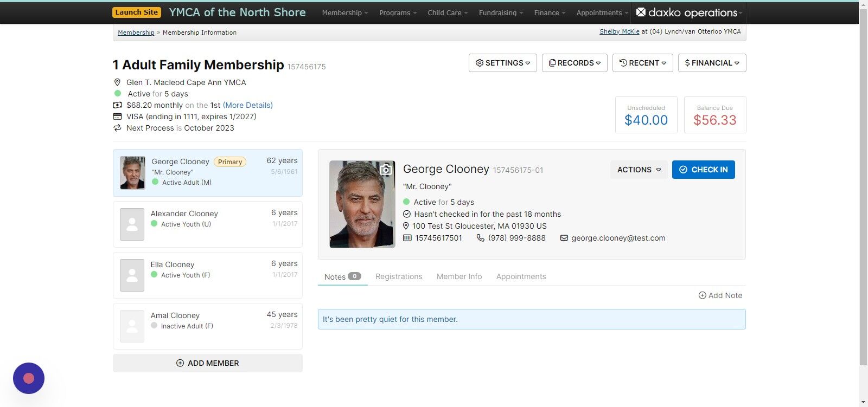Open the Membership navigation dropdown
This screenshot has height=407, width=868.
pyautogui.click(x=344, y=12)
